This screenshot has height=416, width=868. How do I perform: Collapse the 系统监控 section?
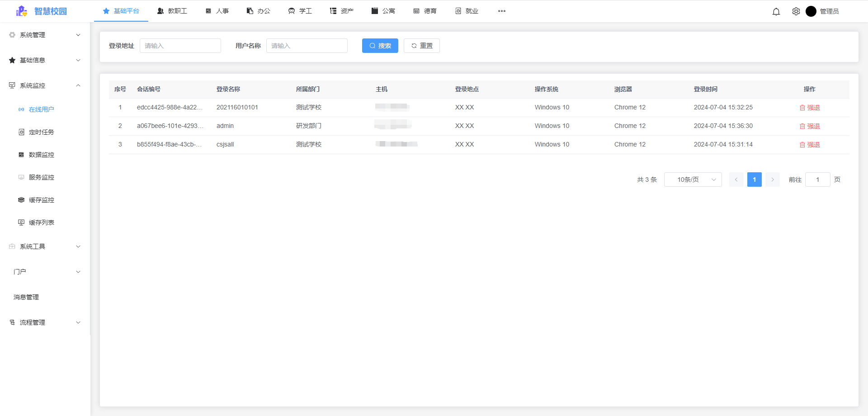(78, 85)
